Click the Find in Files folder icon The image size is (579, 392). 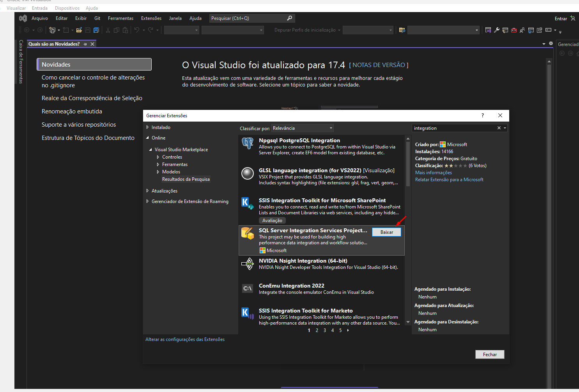402,30
